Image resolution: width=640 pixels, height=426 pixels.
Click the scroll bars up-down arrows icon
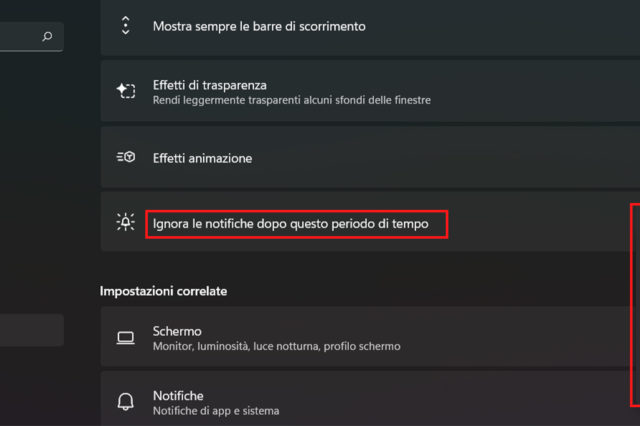[x=126, y=26]
